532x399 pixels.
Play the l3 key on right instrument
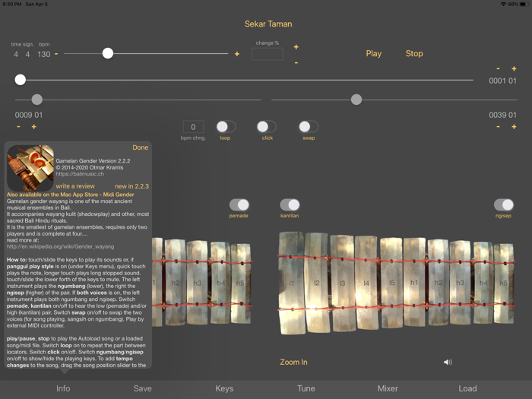(x=342, y=283)
